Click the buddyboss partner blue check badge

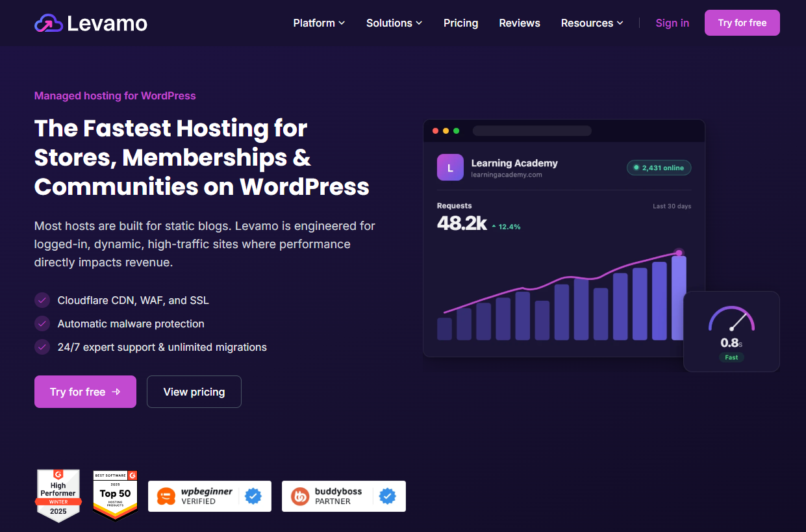[388, 496]
